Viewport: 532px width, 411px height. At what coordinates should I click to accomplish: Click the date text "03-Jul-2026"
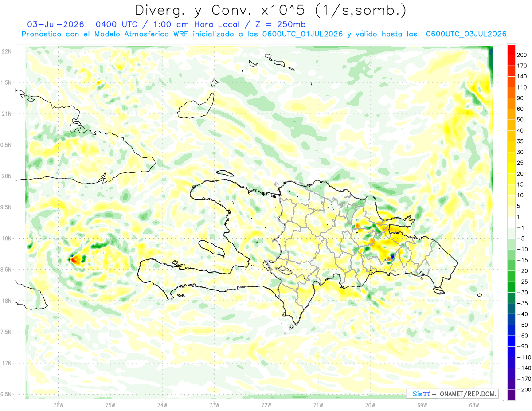55,24
